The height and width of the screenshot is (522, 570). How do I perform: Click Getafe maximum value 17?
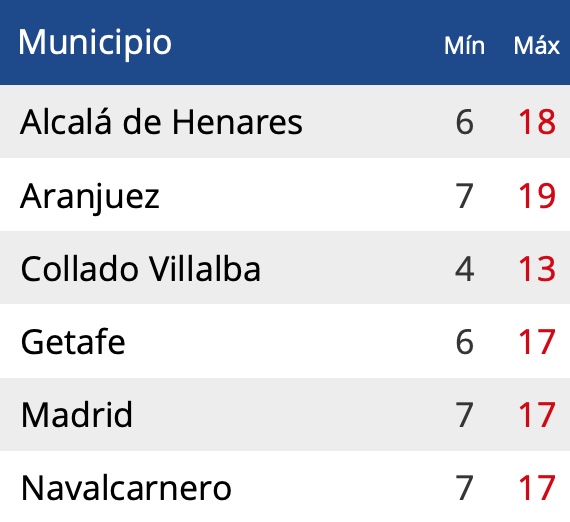point(537,342)
